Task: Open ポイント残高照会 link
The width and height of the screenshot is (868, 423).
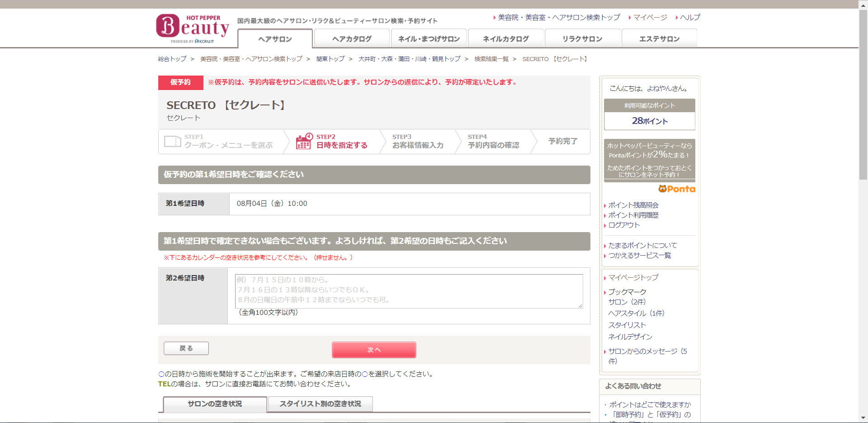Action: point(633,205)
